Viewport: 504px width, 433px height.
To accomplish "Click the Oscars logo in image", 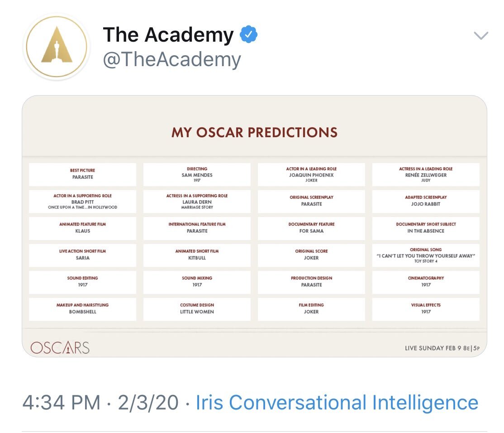I will [x=60, y=347].
